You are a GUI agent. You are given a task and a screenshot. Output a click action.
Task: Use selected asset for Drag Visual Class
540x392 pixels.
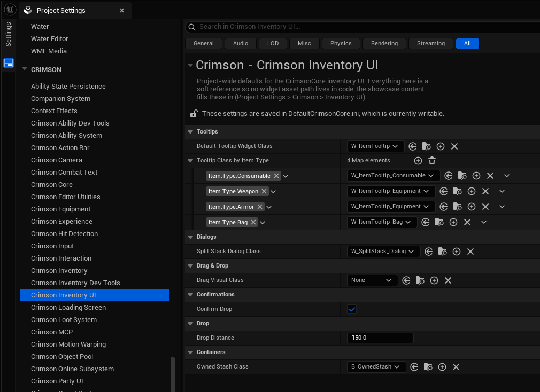pyautogui.click(x=406, y=280)
